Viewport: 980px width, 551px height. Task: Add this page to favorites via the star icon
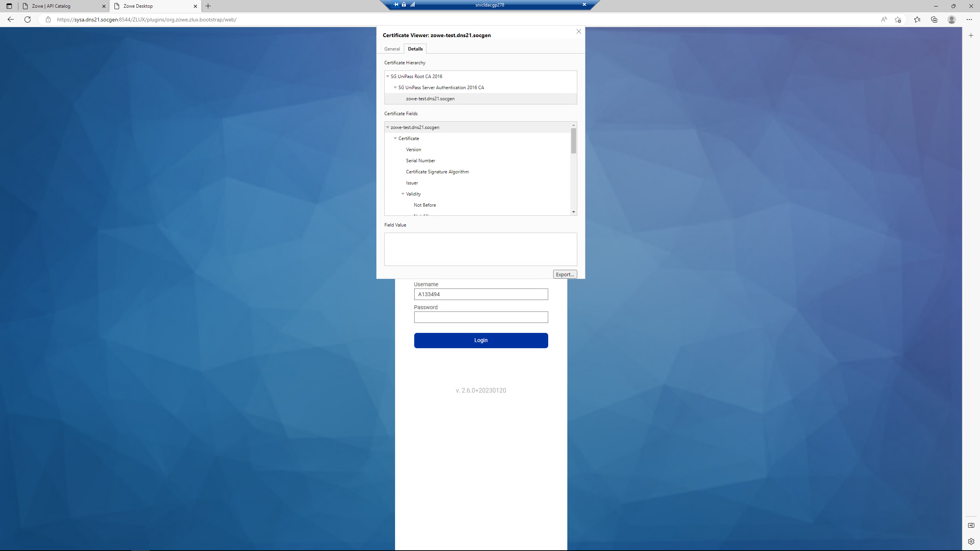[898, 19]
